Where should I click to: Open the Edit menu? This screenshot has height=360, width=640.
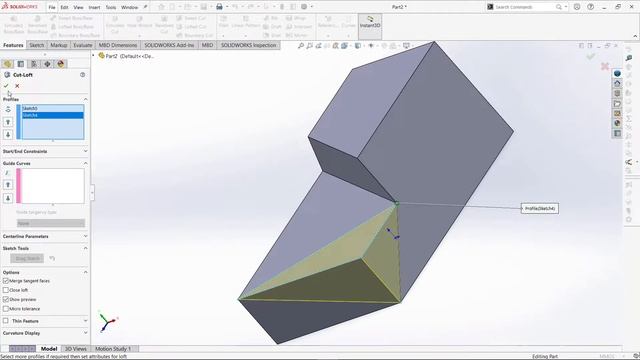64,7
